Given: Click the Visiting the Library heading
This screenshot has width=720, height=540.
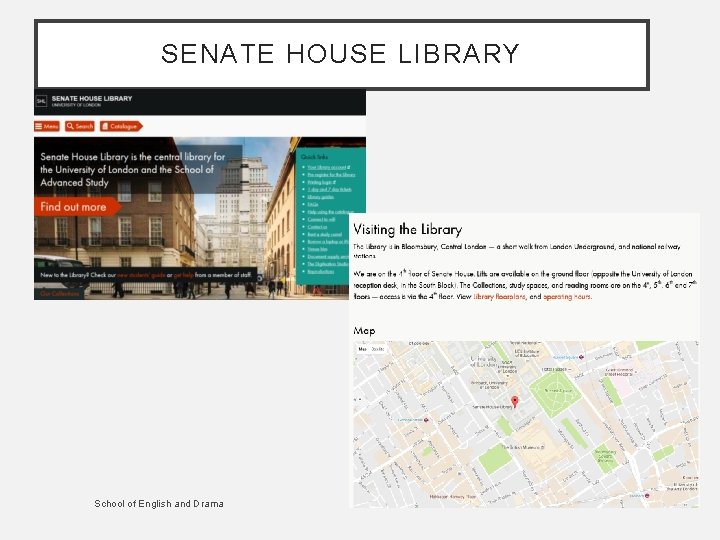Looking at the screenshot, I should 408,229.
